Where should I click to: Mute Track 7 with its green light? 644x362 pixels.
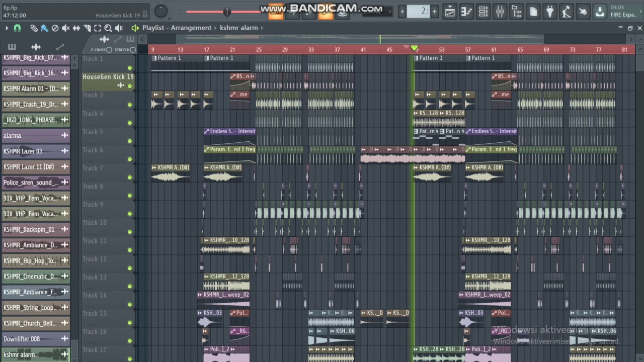point(130,177)
